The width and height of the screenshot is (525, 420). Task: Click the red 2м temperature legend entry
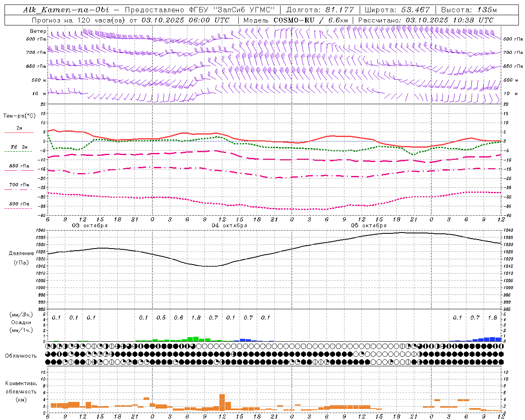click(19, 128)
